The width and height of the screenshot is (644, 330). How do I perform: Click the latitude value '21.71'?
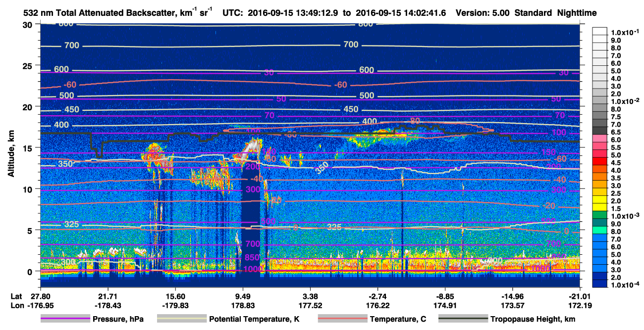click(x=107, y=296)
